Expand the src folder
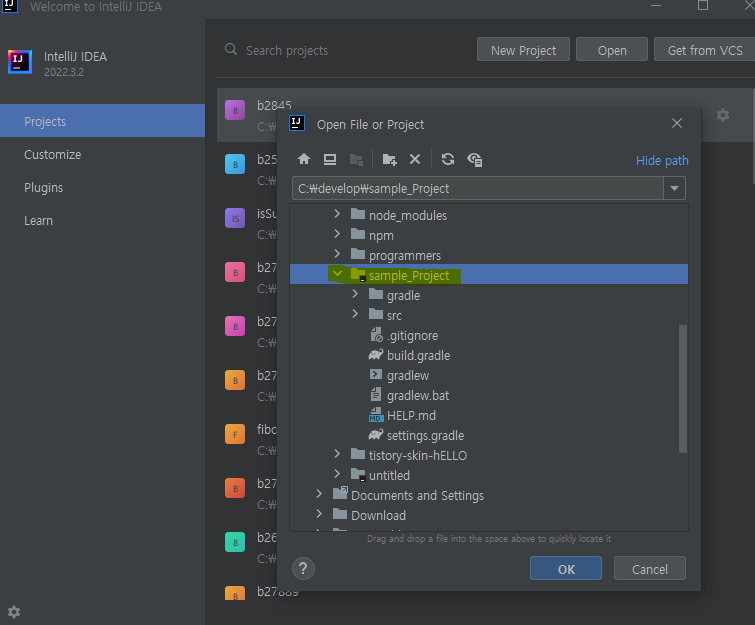 click(x=355, y=314)
